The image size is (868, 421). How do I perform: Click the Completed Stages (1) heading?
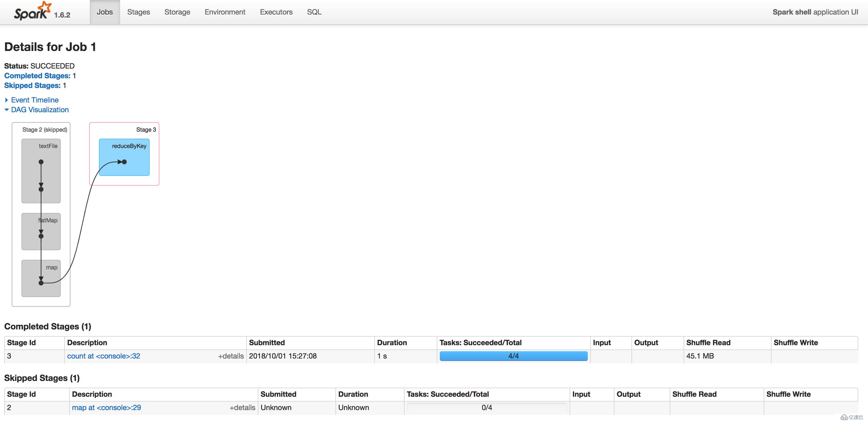tap(48, 326)
